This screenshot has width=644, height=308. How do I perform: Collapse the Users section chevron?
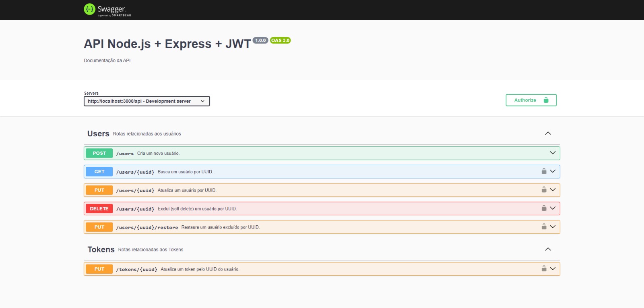[548, 133]
